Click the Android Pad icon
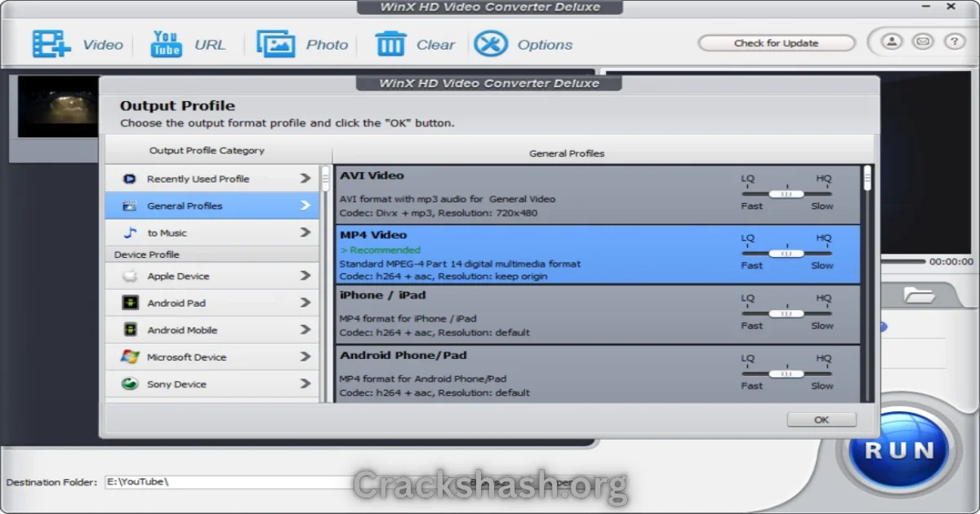The height and width of the screenshot is (514, 980). point(130,303)
